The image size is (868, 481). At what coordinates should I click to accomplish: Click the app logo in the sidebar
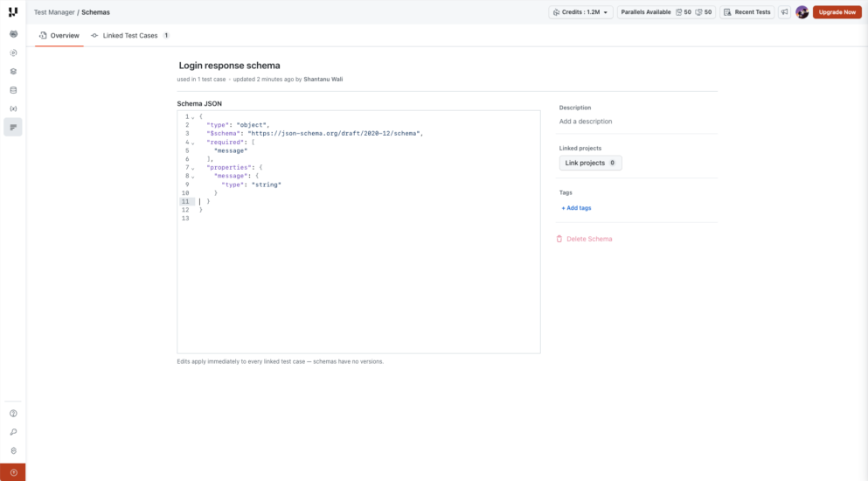[x=13, y=11]
